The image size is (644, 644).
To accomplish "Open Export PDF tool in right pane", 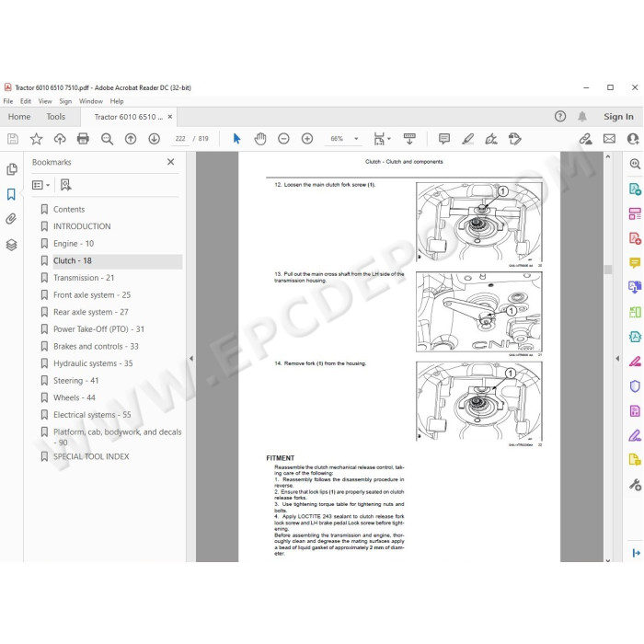I will click(x=635, y=190).
